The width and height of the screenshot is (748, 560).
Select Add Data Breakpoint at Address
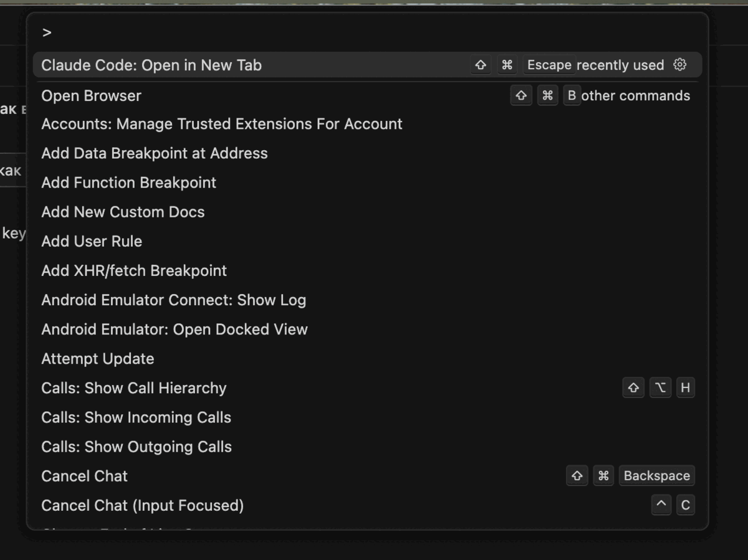368,153
